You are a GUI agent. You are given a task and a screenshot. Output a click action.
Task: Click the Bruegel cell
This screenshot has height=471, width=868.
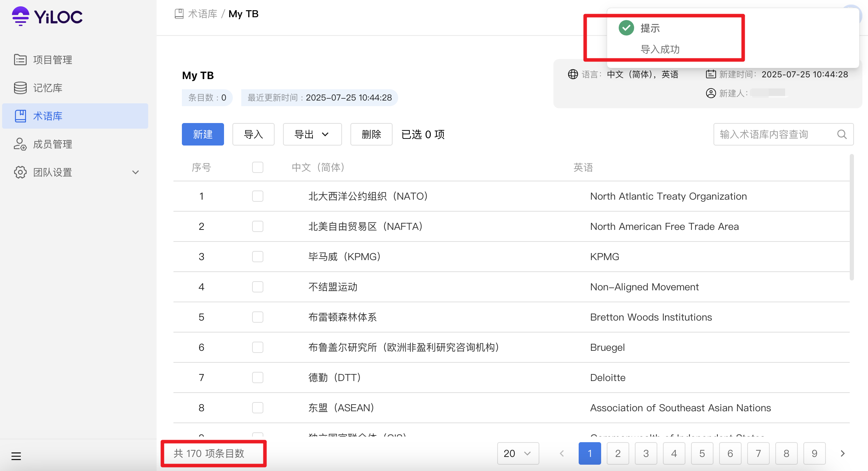[x=607, y=347]
